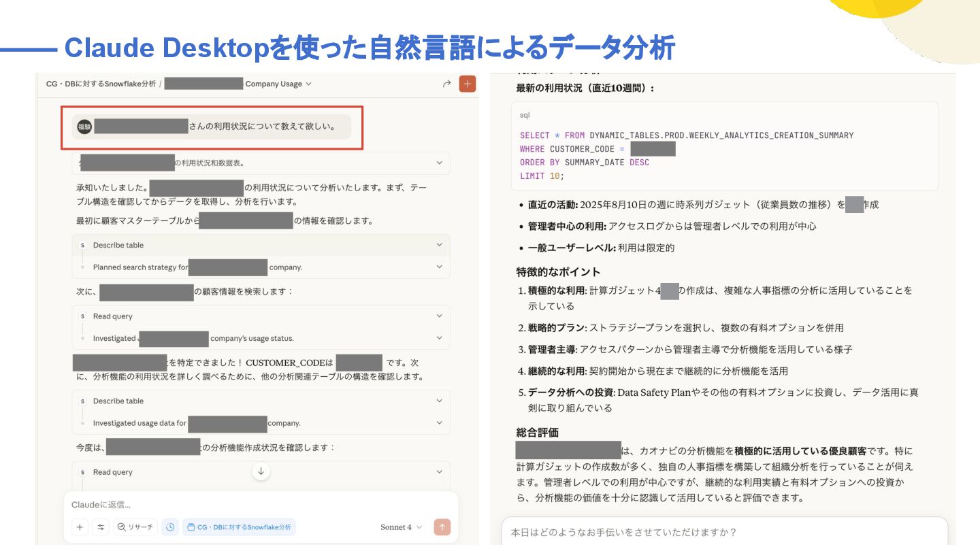Expand Read query above 'company's usage status'
Viewport: 980px width, 551px height.
point(261,316)
